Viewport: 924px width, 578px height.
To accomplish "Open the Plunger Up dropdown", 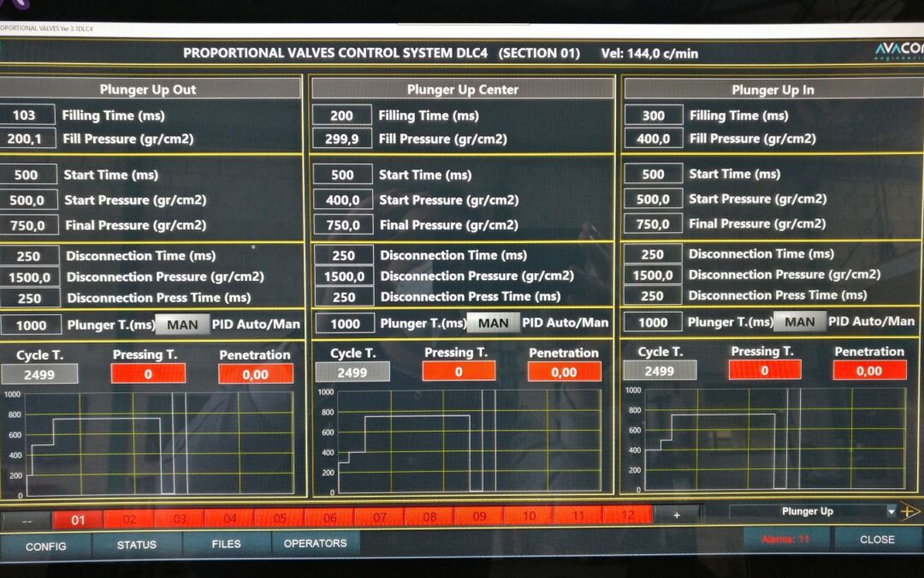I will coord(812,511).
